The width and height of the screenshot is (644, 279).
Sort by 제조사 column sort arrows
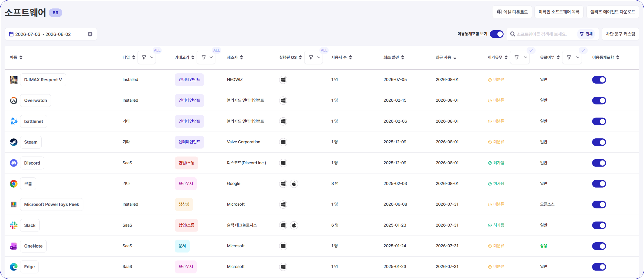click(x=242, y=57)
